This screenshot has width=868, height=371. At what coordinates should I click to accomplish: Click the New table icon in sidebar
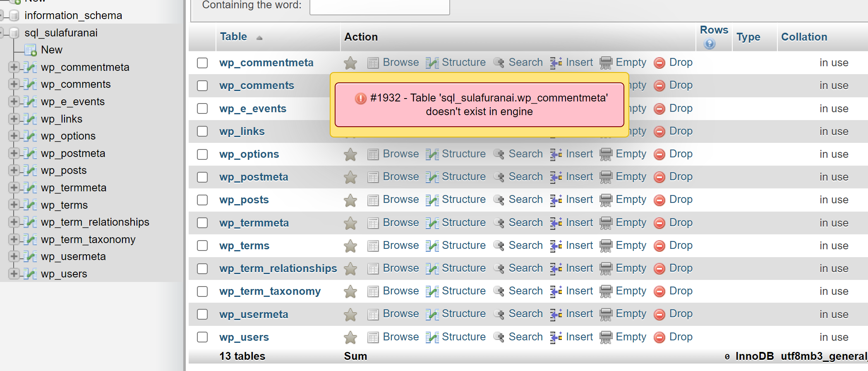pyautogui.click(x=31, y=50)
